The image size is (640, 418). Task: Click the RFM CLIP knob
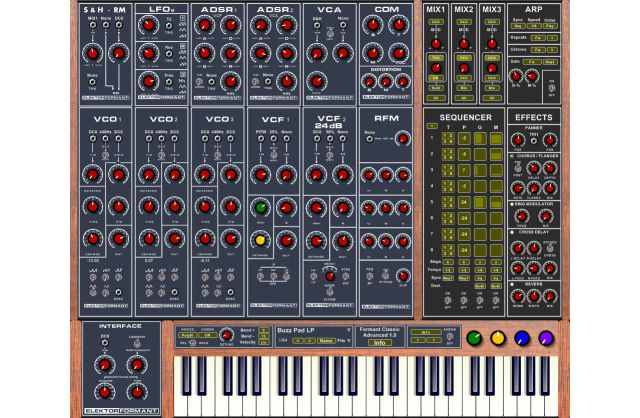click(402, 276)
